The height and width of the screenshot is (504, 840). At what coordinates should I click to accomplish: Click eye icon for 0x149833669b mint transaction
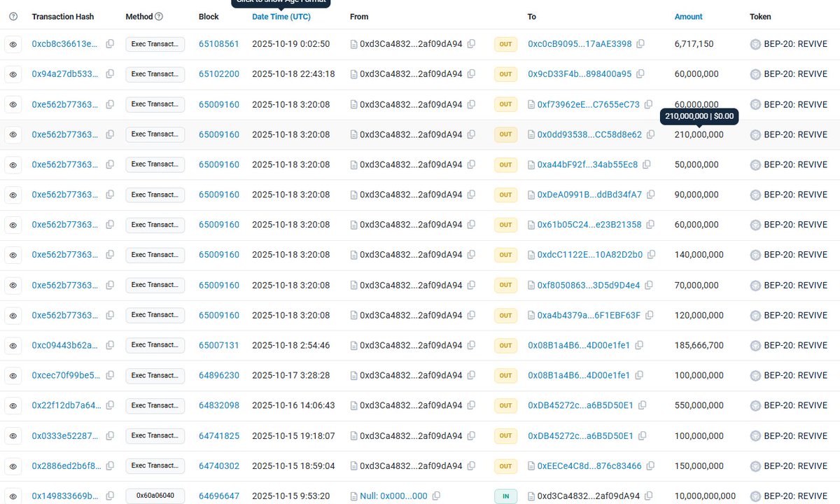13,496
